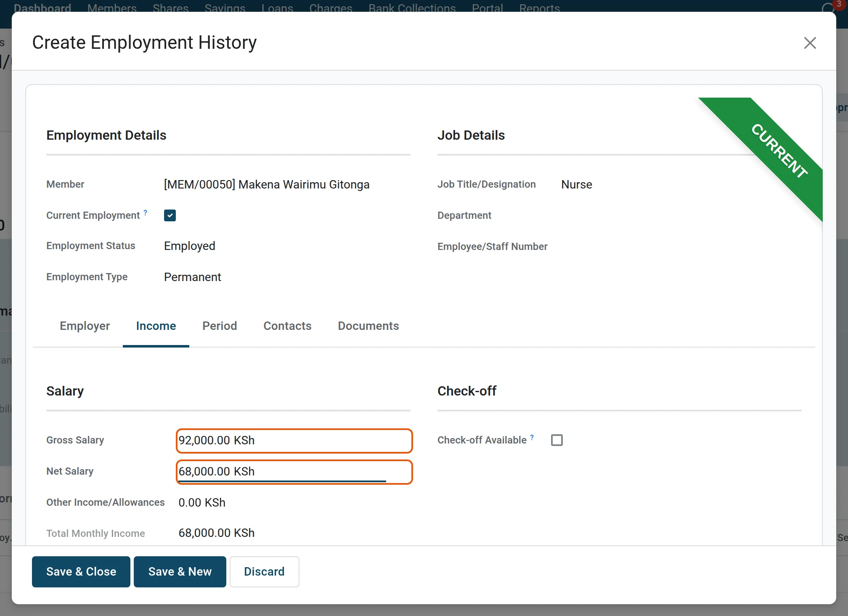Open the Reports menu
Image resolution: width=848 pixels, height=616 pixels.
coord(539,8)
